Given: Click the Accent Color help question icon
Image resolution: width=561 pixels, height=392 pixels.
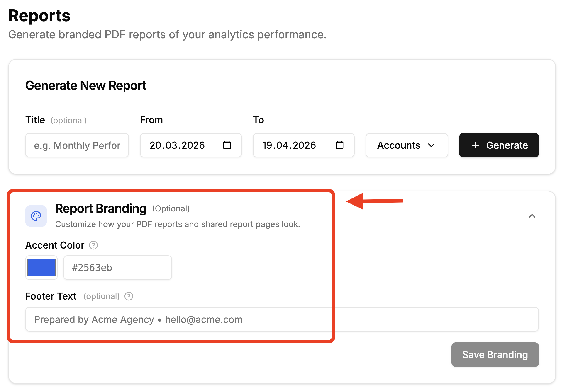Looking at the screenshot, I should click(93, 245).
